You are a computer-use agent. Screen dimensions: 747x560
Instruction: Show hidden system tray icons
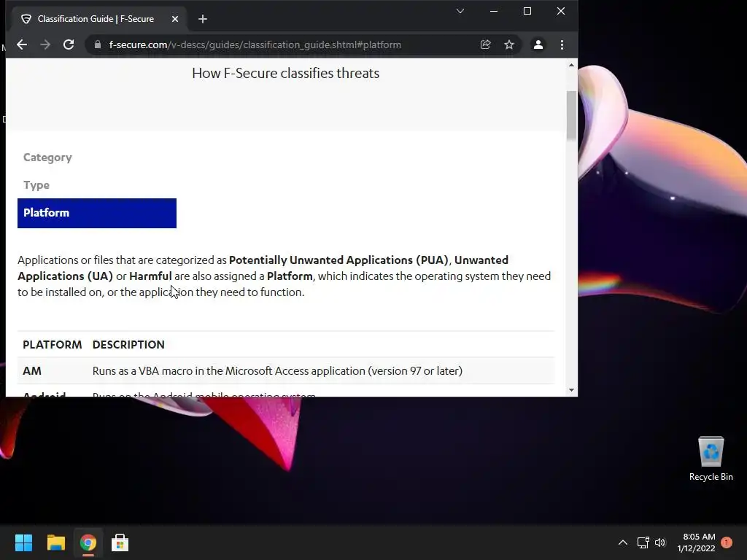(x=623, y=542)
